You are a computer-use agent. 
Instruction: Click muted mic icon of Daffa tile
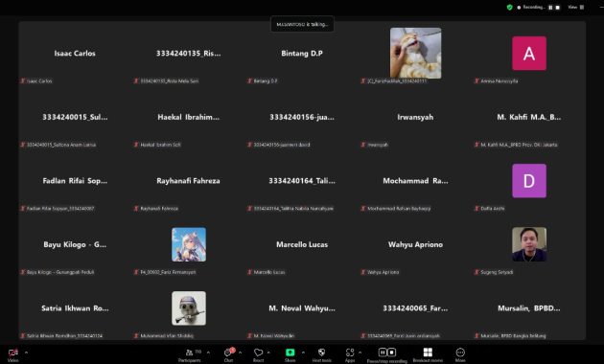[476, 208]
